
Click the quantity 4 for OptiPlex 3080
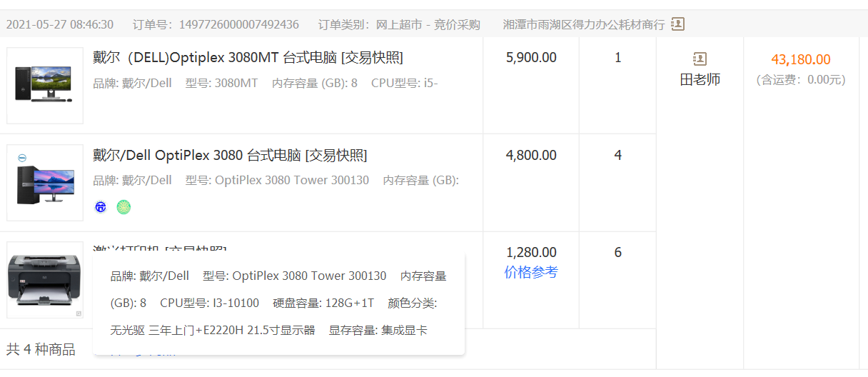point(618,155)
